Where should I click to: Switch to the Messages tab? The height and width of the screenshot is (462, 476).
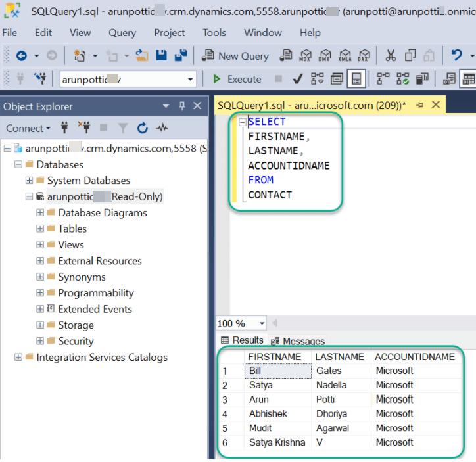coord(298,341)
